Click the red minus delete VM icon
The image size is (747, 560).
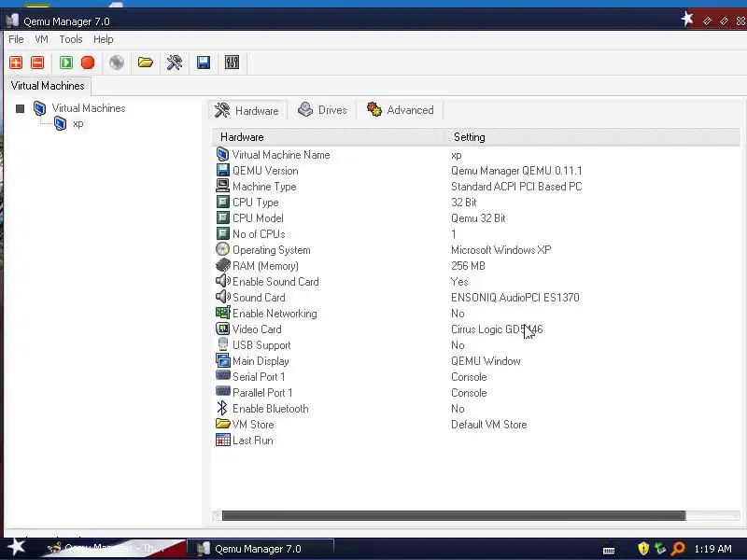click(37, 63)
